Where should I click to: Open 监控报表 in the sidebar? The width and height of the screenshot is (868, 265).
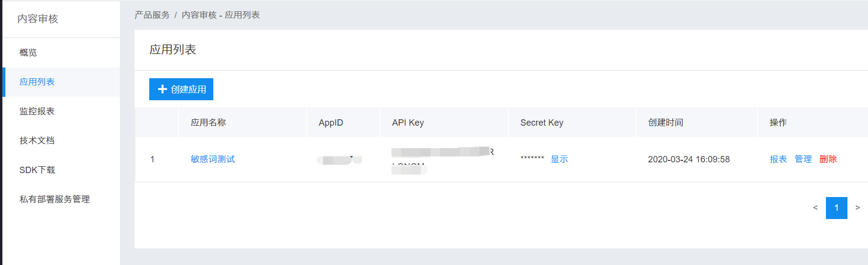(61, 111)
